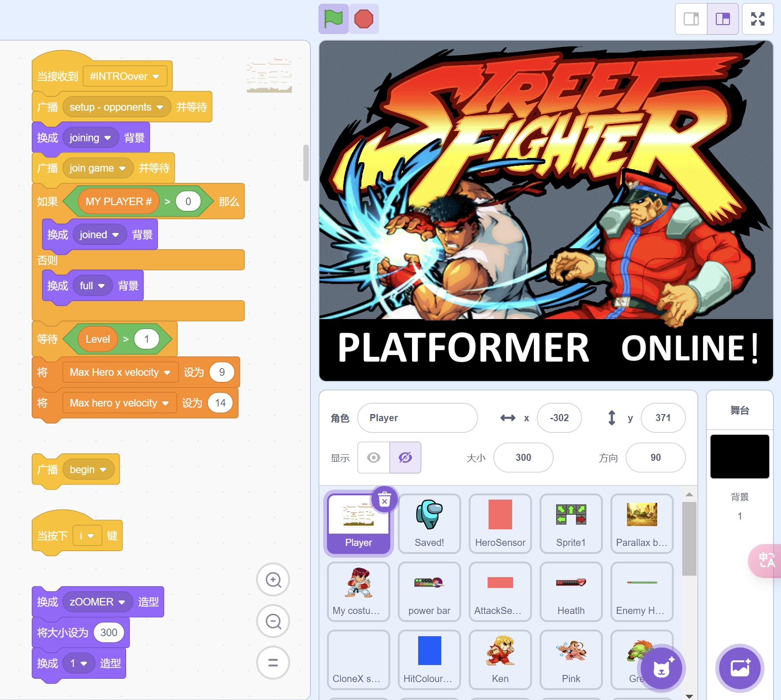Enter full screen stage mode

[758, 19]
